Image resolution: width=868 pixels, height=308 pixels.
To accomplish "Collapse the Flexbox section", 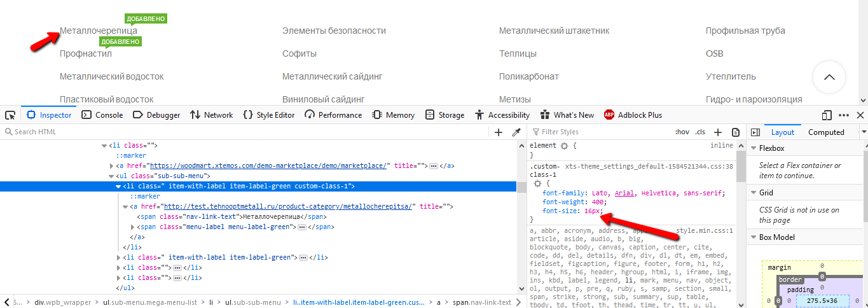I will (x=754, y=148).
